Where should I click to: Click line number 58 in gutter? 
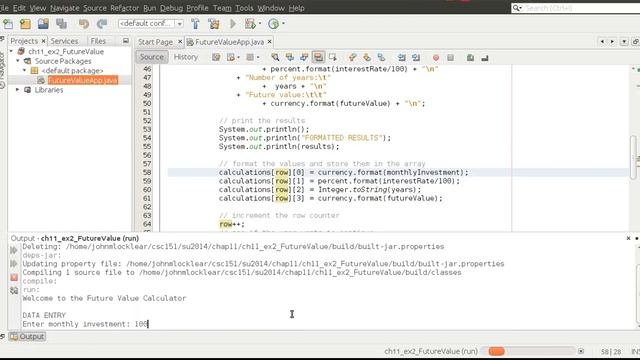[x=147, y=172]
